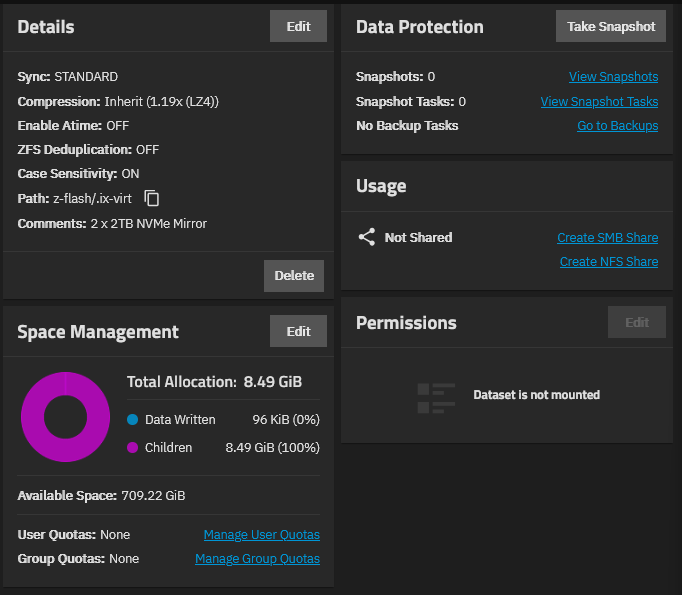Edit Space Management settings
Viewport: 682px width, 595px height.
click(x=298, y=331)
